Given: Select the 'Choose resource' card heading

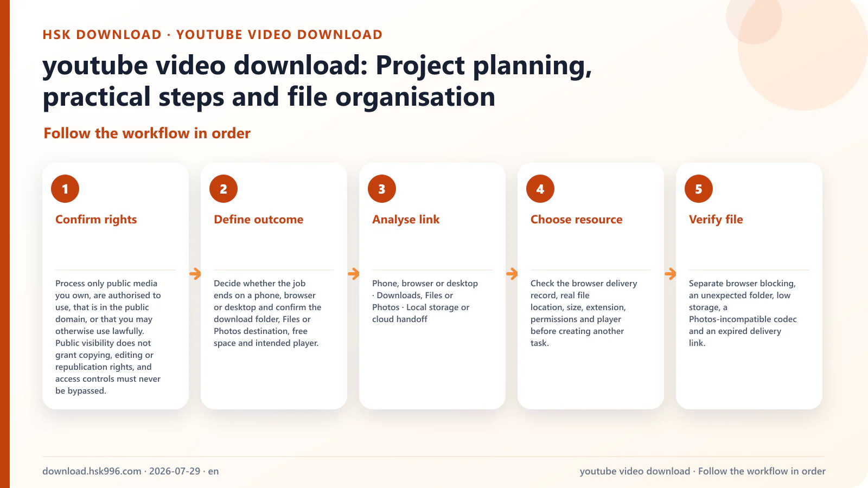Looking at the screenshot, I should coord(577,220).
